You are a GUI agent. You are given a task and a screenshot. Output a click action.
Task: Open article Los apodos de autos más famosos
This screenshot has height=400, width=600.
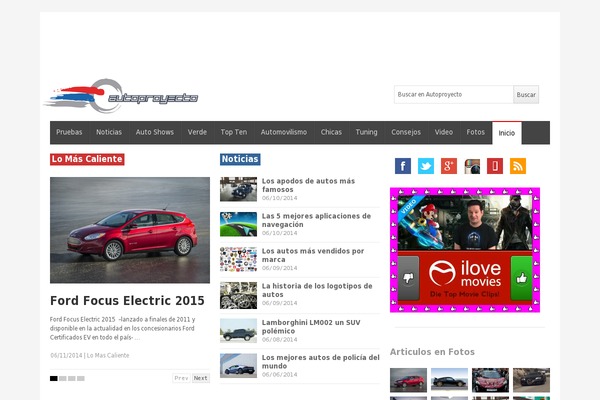(x=308, y=185)
